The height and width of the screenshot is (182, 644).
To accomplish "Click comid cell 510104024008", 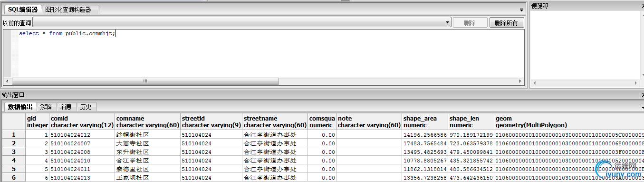I will [x=82, y=152].
